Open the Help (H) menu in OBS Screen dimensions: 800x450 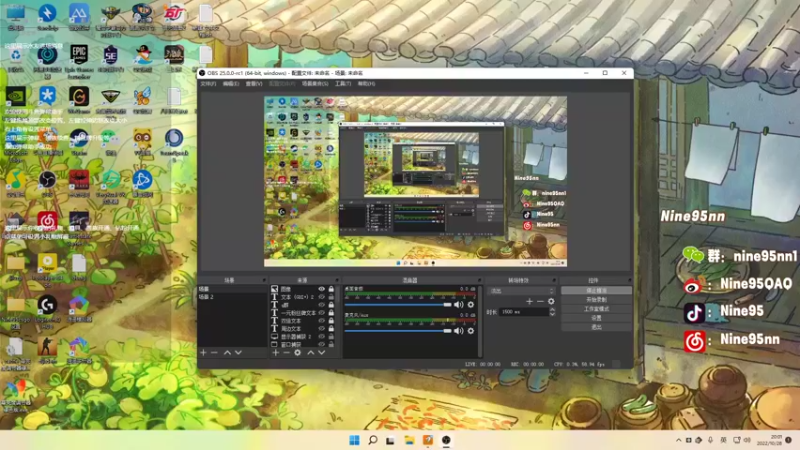tap(366, 84)
